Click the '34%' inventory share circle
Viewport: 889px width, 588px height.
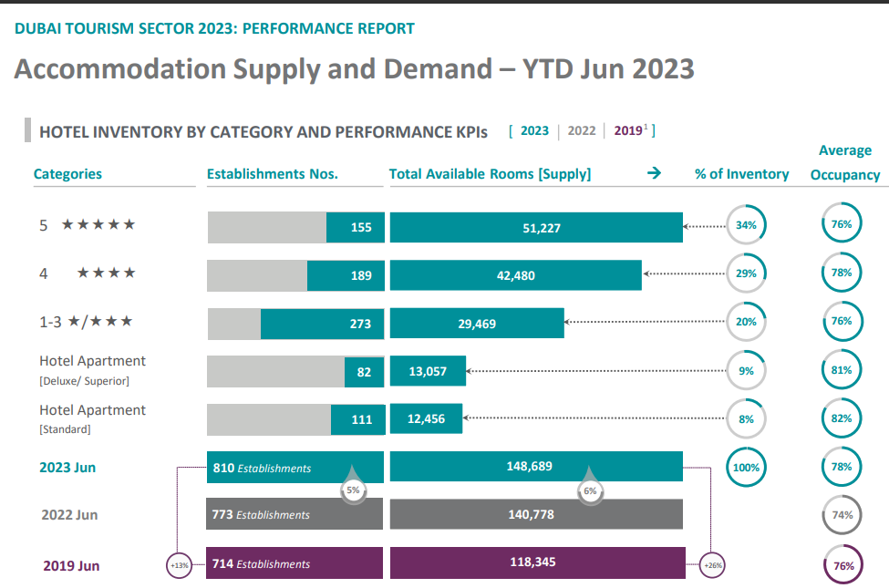click(x=746, y=225)
